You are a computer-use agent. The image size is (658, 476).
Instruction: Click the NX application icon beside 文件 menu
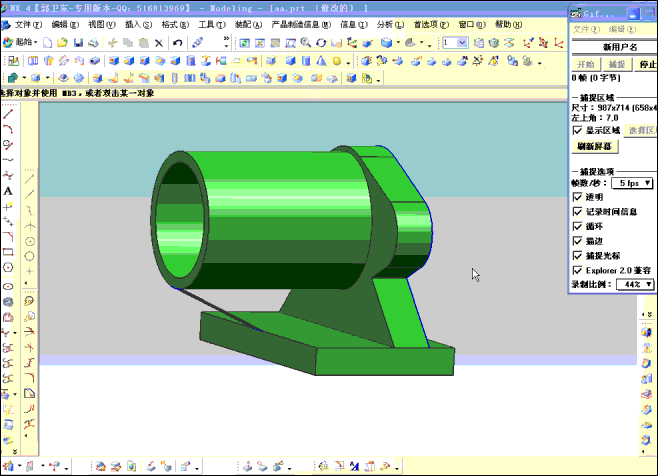pos(6,25)
